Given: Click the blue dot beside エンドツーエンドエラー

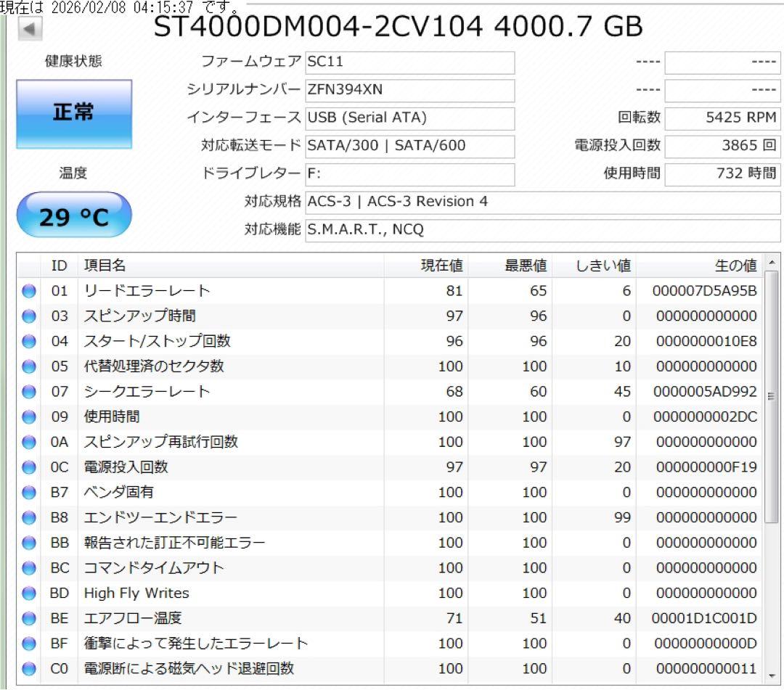Looking at the screenshot, I should [28, 517].
